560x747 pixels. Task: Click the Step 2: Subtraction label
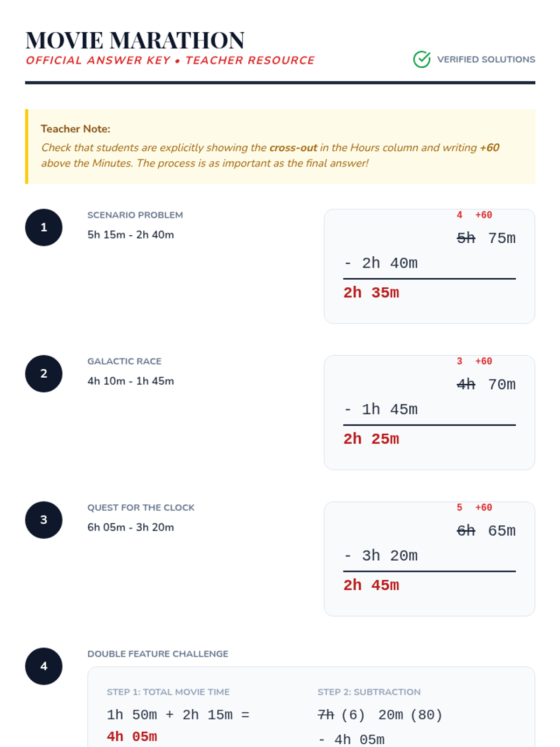point(369,692)
